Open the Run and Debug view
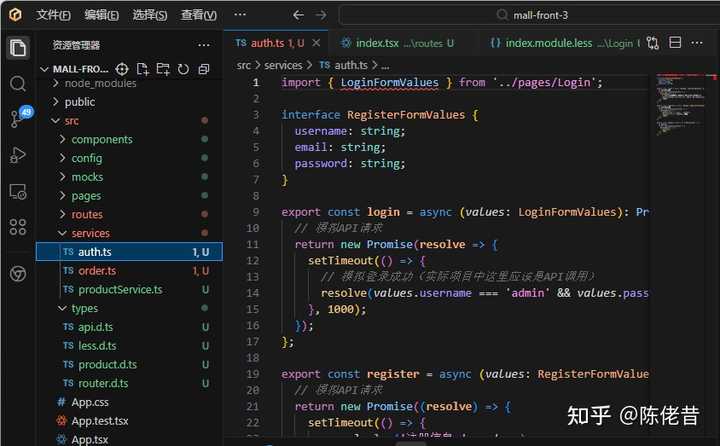This screenshot has height=446, width=720. [17, 155]
